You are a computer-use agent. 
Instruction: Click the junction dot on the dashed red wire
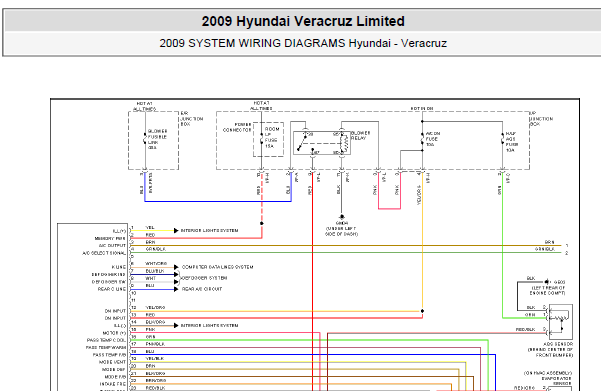(262, 223)
